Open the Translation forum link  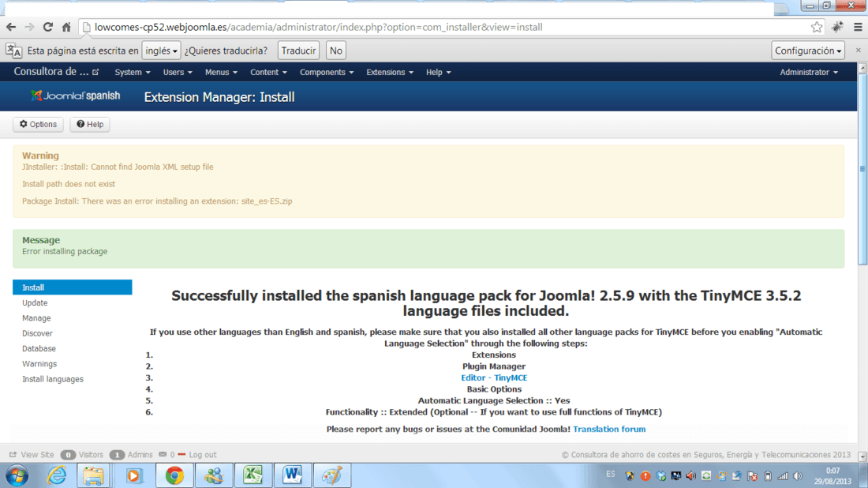pos(609,430)
